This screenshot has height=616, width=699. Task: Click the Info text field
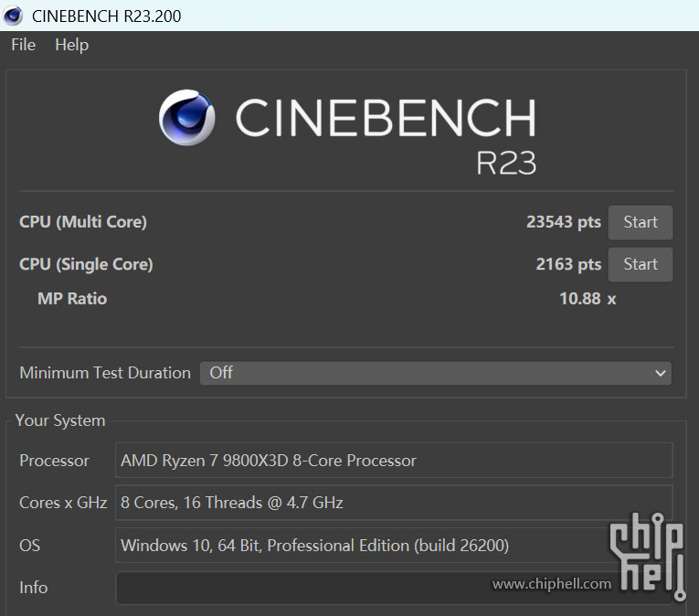[x=302, y=588]
